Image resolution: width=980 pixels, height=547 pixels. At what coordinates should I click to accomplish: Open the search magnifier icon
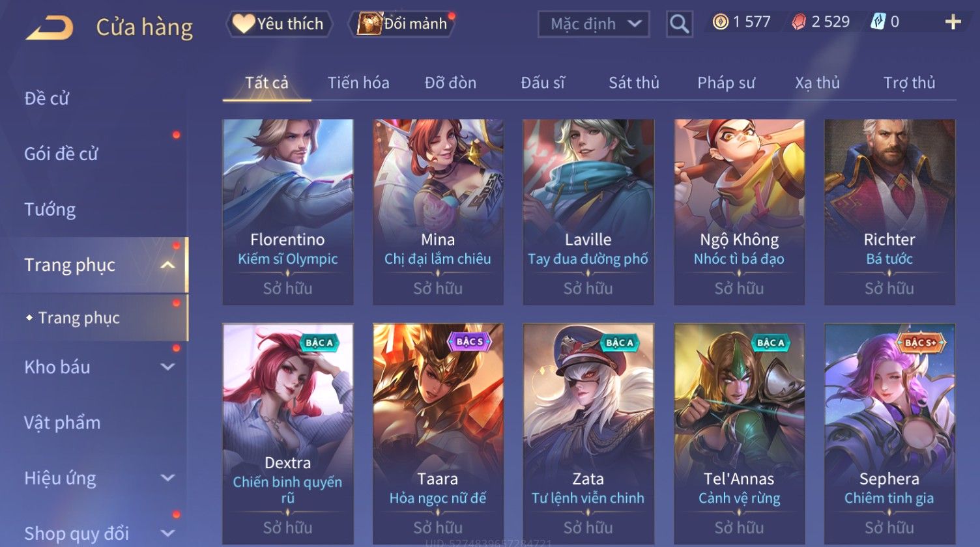click(679, 25)
